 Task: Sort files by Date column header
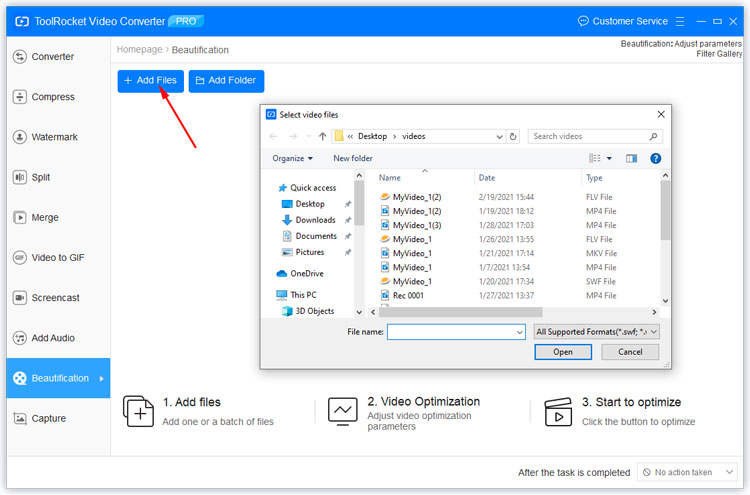tap(487, 178)
